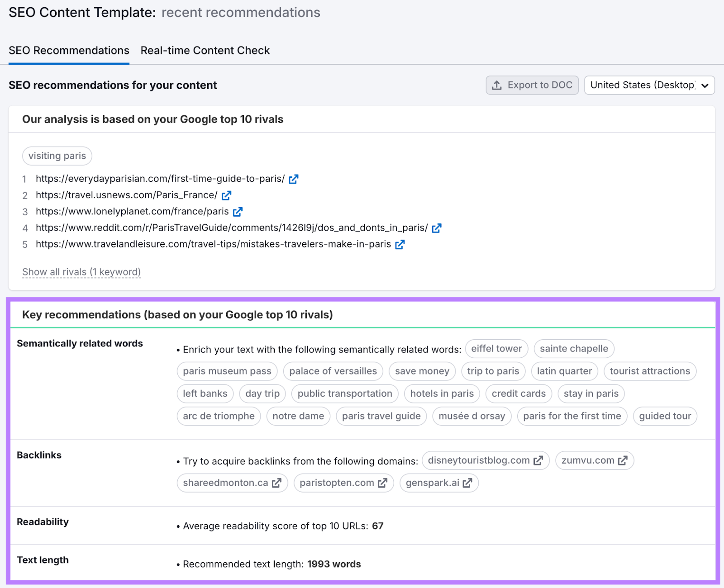Click external link icon on genspark.ai
Viewport: 724px width, 588px height.
click(467, 483)
